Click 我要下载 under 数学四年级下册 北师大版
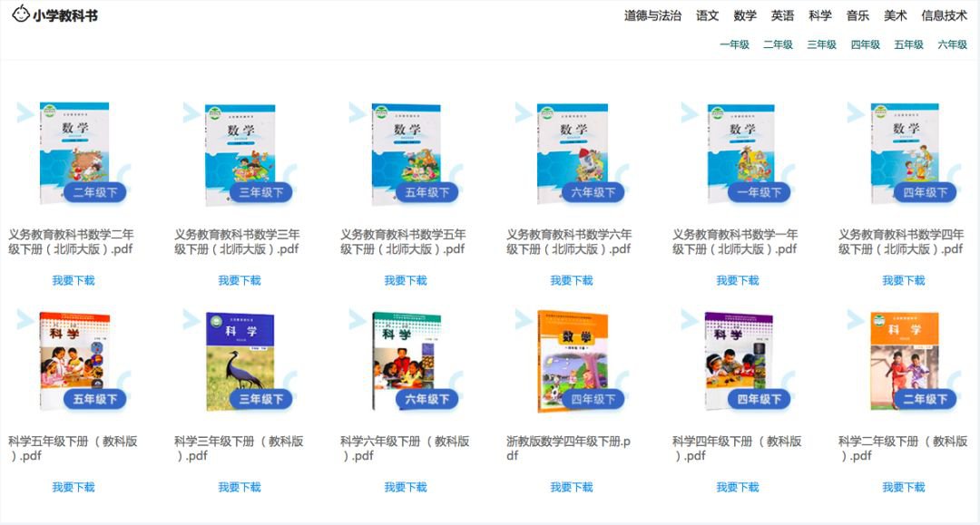Viewport: 980px width, 525px height. click(903, 280)
